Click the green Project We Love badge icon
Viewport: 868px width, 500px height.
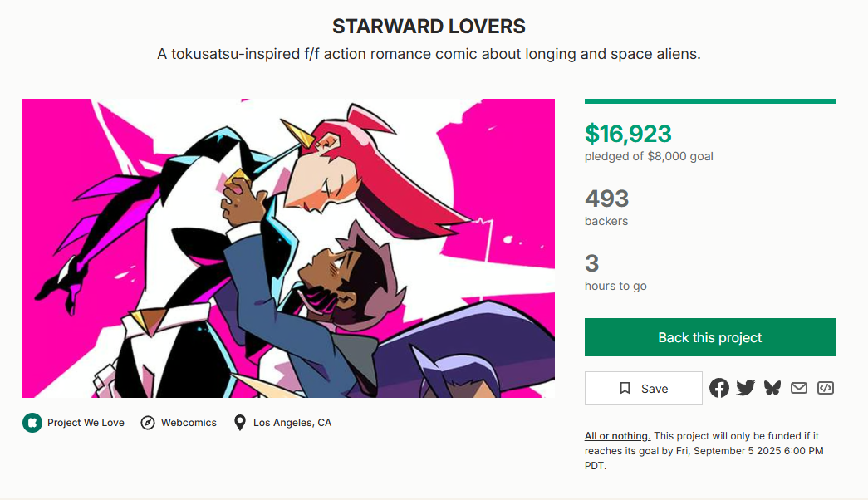click(32, 423)
